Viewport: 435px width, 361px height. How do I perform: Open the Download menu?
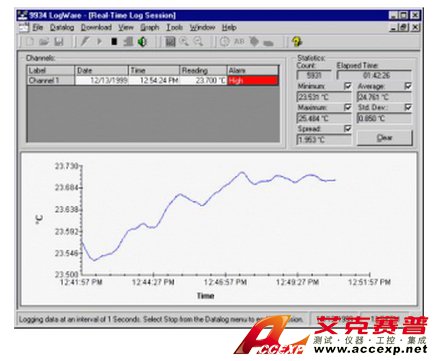click(x=96, y=27)
